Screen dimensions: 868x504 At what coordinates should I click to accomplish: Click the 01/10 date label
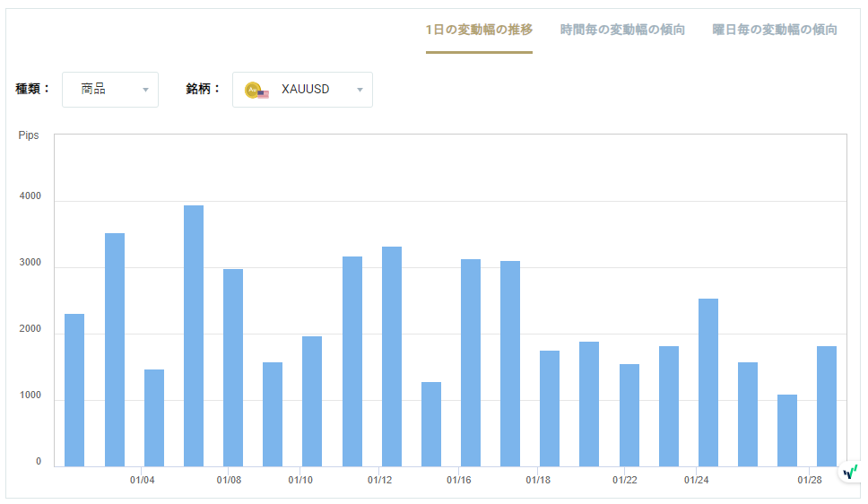tap(300, 480)
